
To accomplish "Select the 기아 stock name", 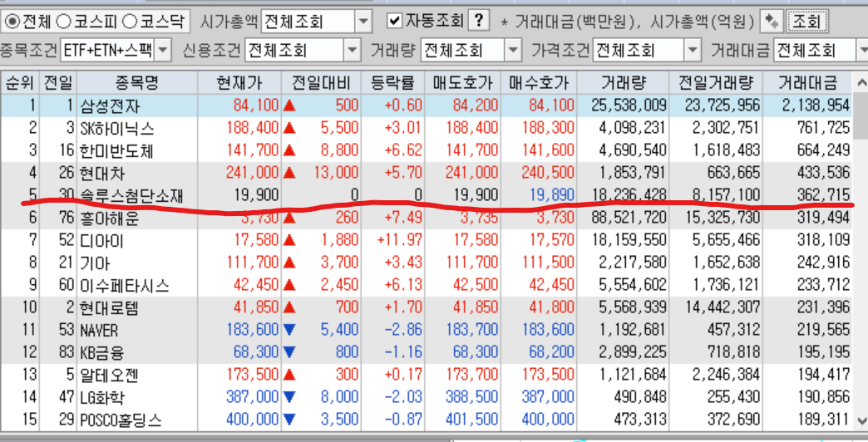I will pyautogui.click(x=96, y=263).
